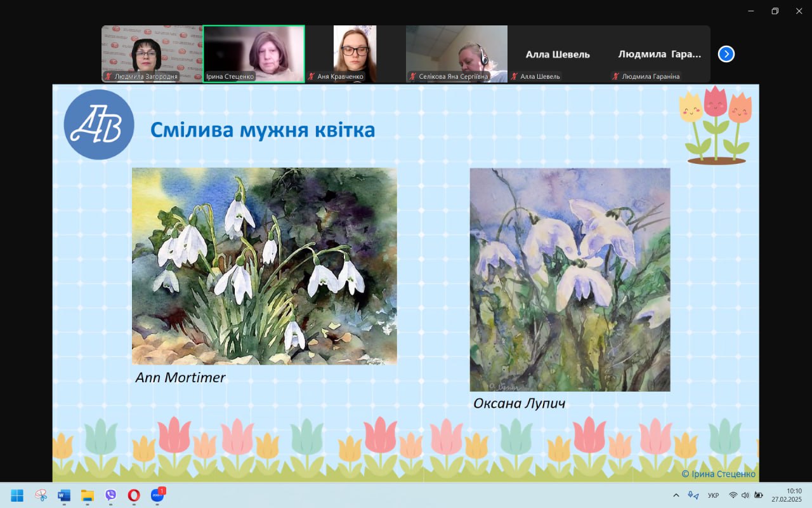Open File Explorer from the taskbar
Viewport: 812px width, 508px height.
[88, 495]
